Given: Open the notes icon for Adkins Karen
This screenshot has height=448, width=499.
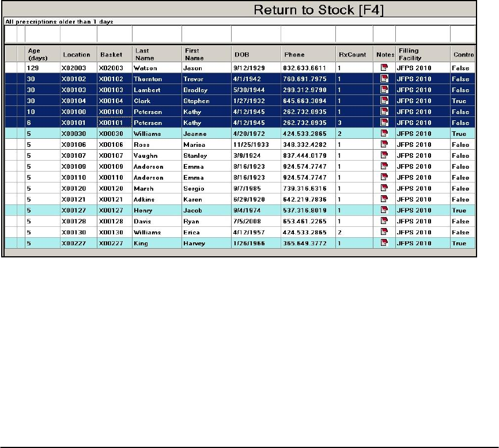Looking at the screenshot, I should point(384,199).
